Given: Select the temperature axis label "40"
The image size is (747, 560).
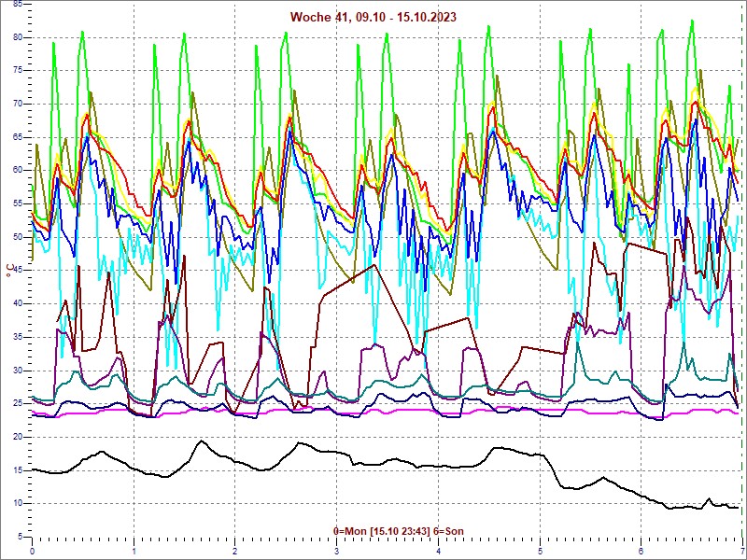Looking at the screenshot, I should click(17, 304).
